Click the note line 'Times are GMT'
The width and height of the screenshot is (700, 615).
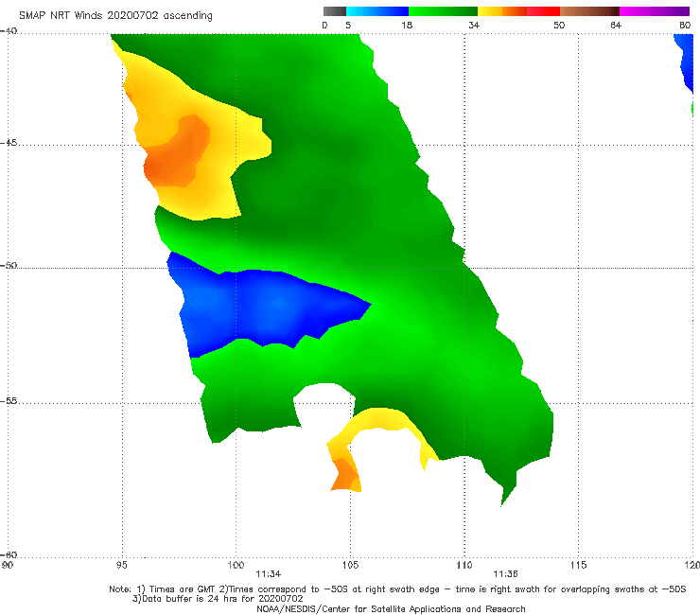177,589
